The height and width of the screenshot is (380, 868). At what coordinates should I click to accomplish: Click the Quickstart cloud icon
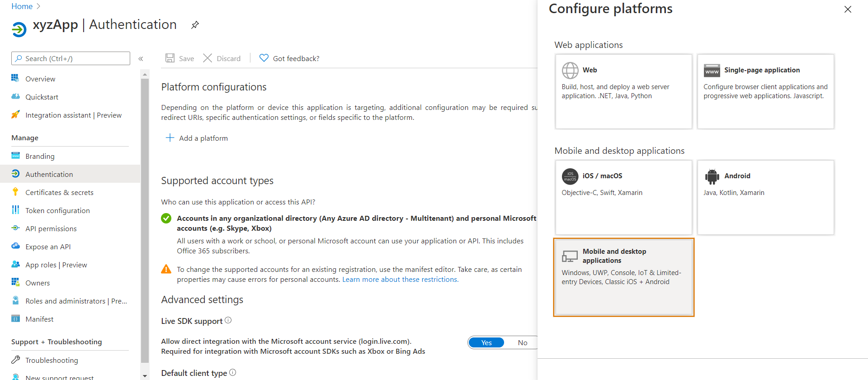15,96
